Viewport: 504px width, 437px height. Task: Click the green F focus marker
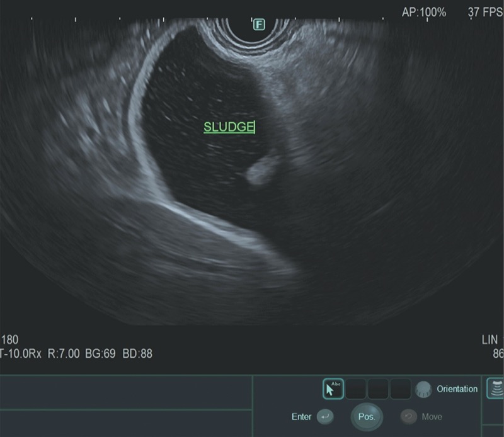coord(259,25)
